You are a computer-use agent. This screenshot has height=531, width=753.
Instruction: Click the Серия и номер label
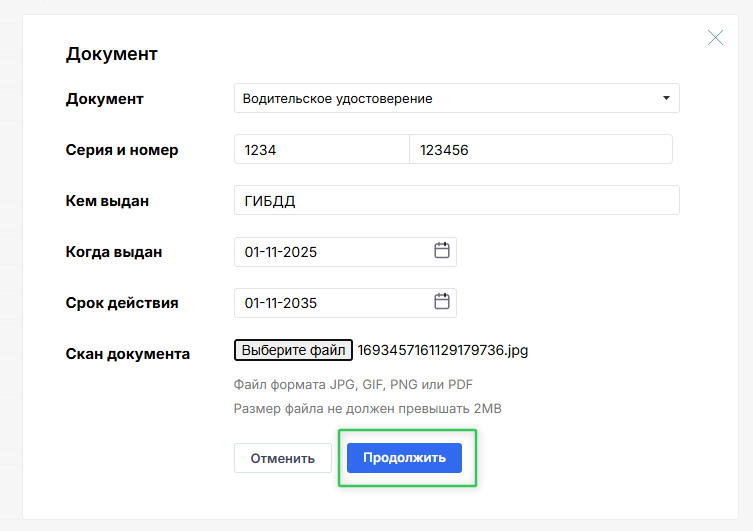click(x=122, y=150)
